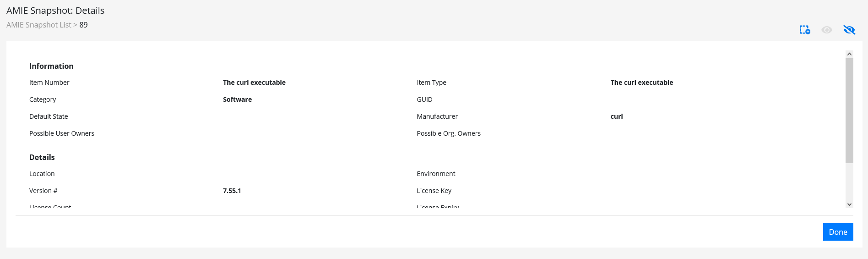Click the 'AMIE Snapshot: Details' page title
Image resolution: width=868 pixels, height=259 pixels.
coord(55,11)
